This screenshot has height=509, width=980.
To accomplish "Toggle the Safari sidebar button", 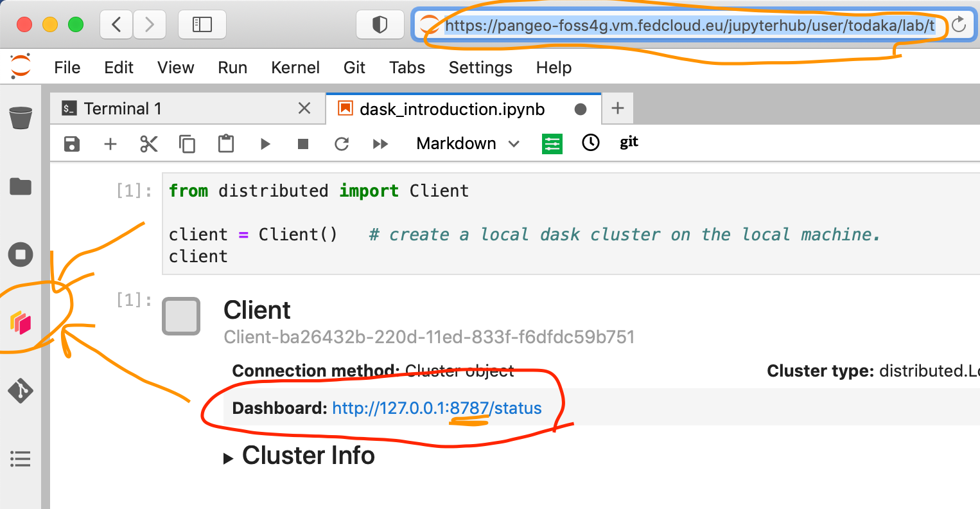I will point(202,24).
